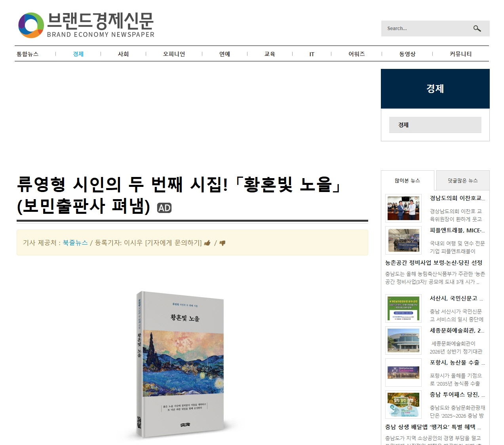Image resolution: width=504 pixels, height=445 pixels.
Task: Open 경제 sidebar category button
Action: click(x=435, y=125)
